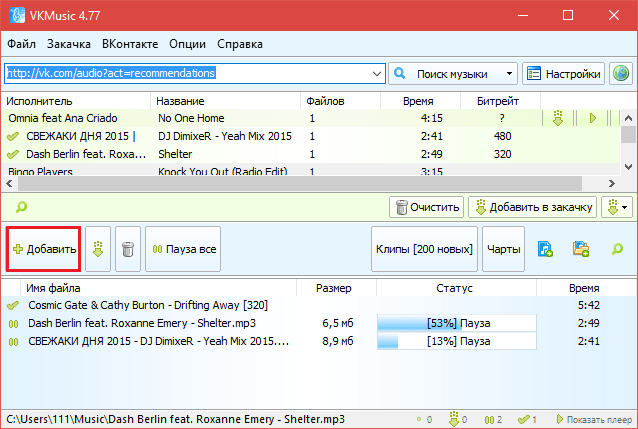This screenshot has width=638, height=429.
Task: Click the Поиск музыки search button
Action: coord(446,74)
